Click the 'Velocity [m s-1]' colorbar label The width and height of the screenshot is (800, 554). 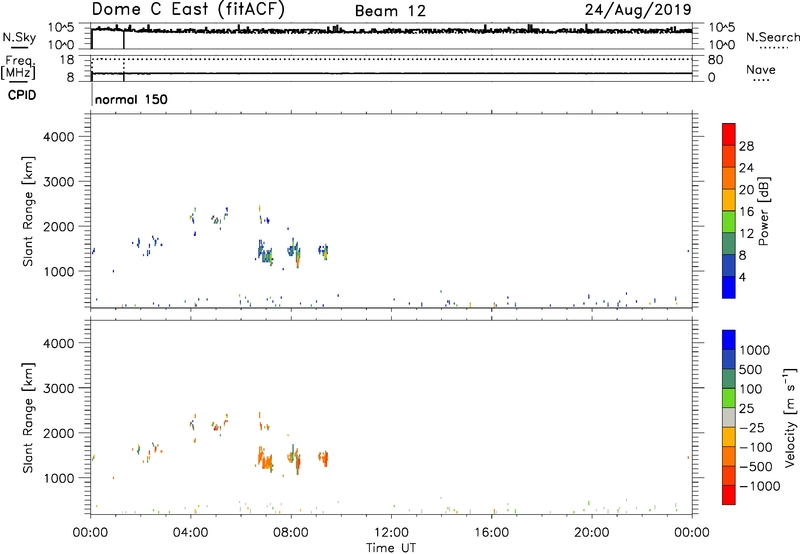tap(790, 417)
